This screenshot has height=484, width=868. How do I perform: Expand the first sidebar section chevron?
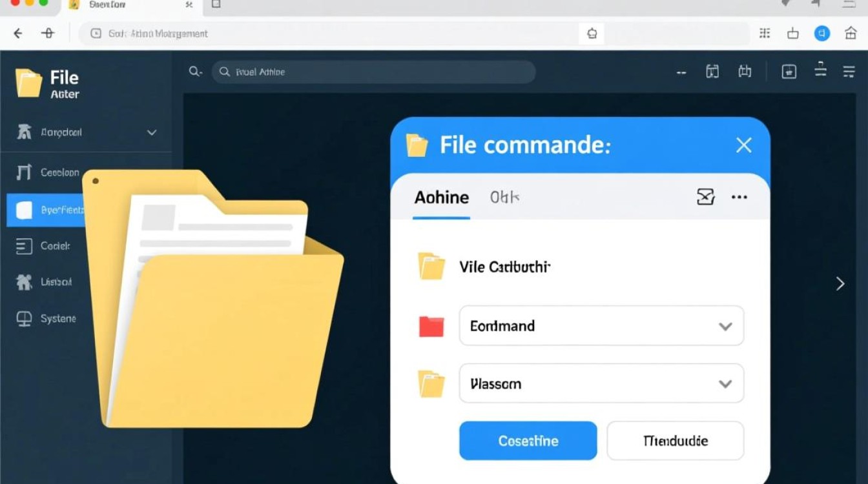152,132
